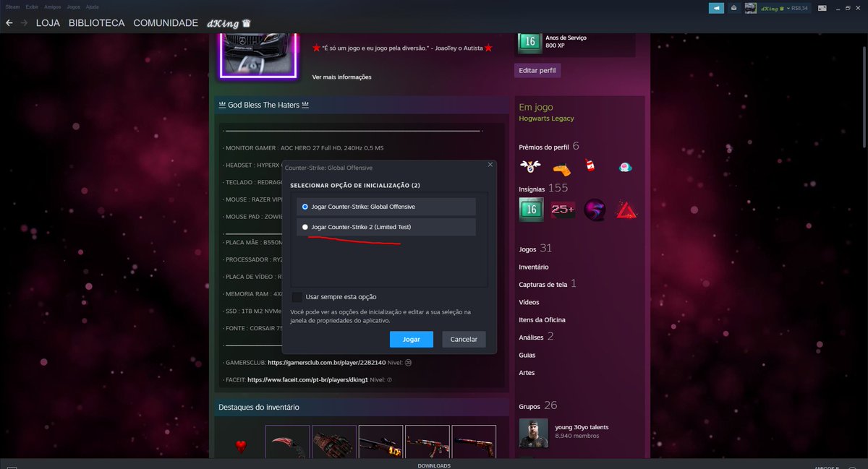The image size is (868, 469).
Task: Open the 16 years service badge under Insígnias
Action: pyautogui.click(x=531, y=210)
